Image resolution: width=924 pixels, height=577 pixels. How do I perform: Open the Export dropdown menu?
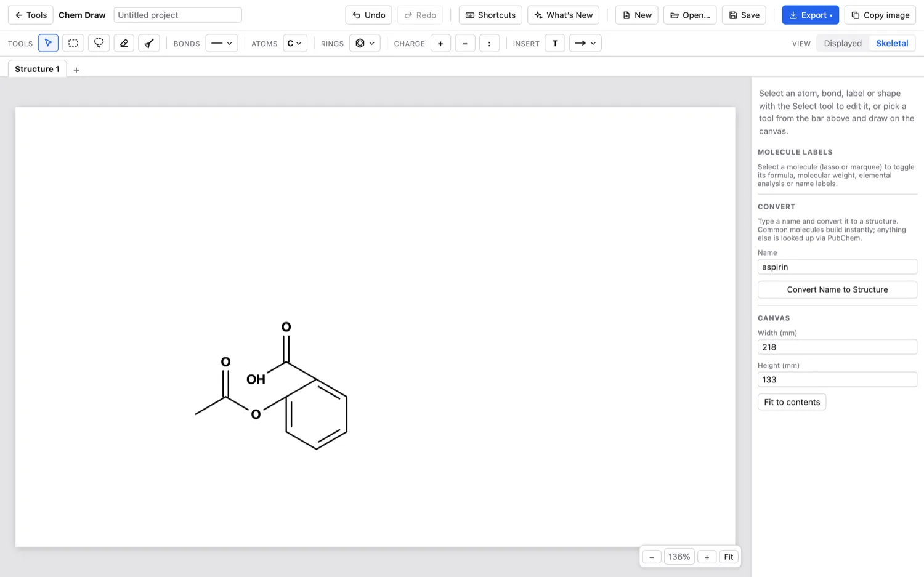(811, 15)
